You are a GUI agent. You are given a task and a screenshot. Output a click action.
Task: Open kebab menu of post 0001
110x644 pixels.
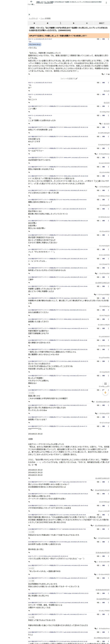point(108,39)
